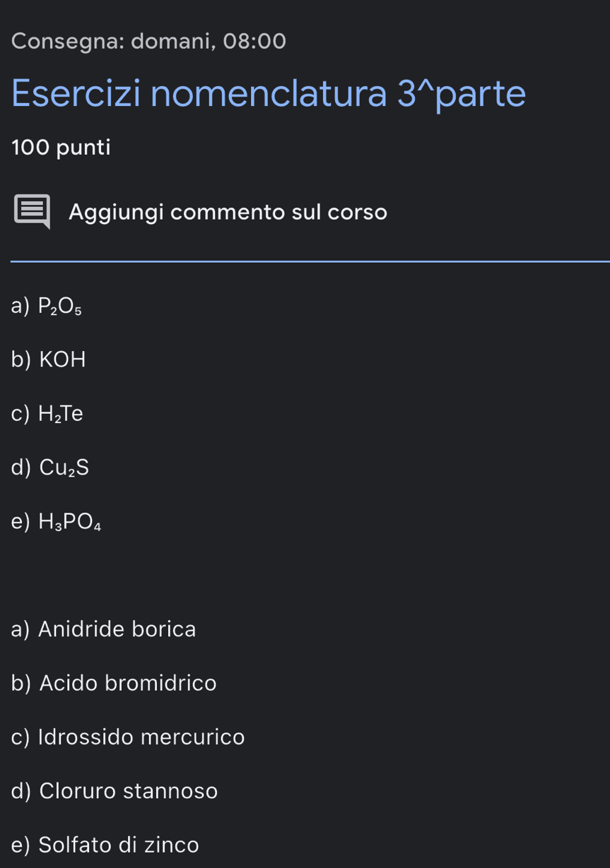Viewport: 610px width, 868px height.
Task: Tap the number 100 in points
Action: [30, 148]
